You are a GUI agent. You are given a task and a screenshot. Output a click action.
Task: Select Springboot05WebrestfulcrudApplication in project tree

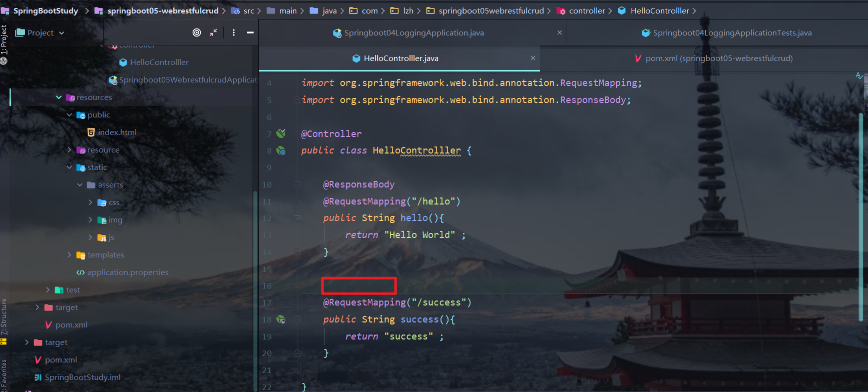(183, 79)
